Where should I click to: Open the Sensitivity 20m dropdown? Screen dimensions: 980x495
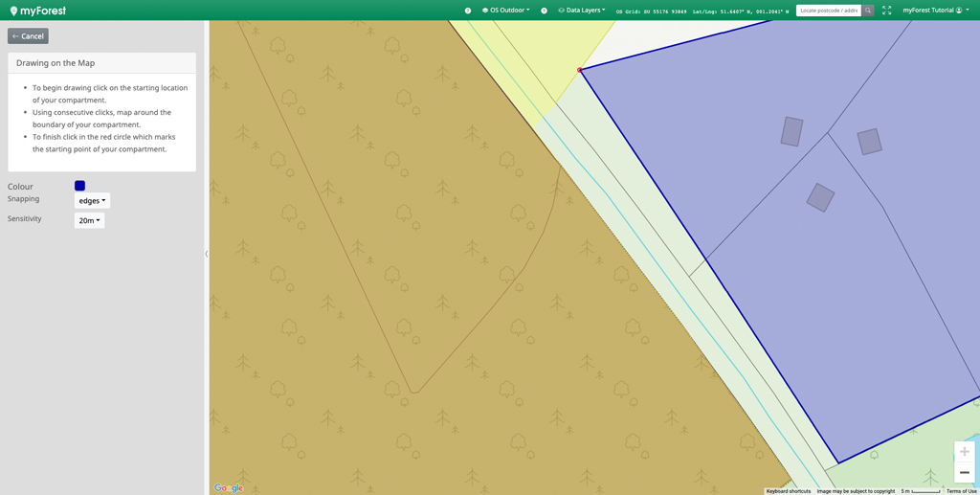pos(89,221)
